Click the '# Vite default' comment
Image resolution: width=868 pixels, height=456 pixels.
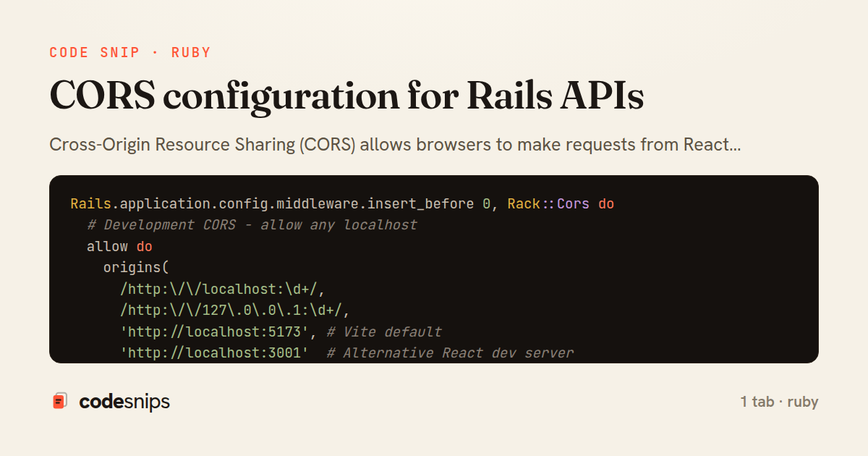pos(384,332)
